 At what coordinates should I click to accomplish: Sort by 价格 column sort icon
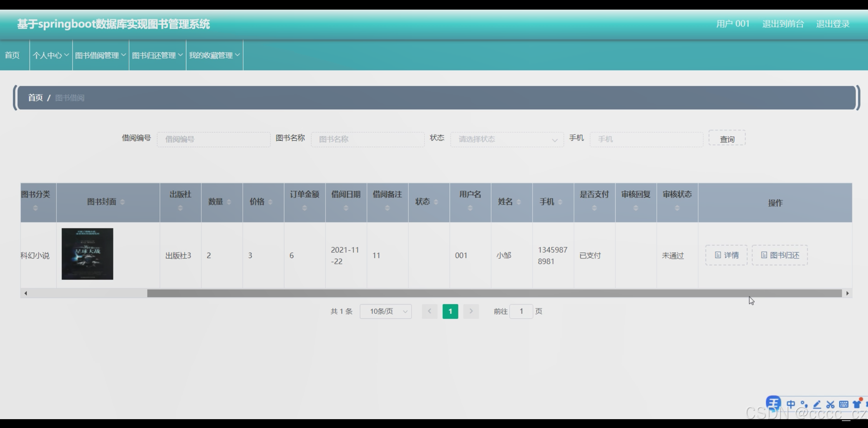click(270, 202)
